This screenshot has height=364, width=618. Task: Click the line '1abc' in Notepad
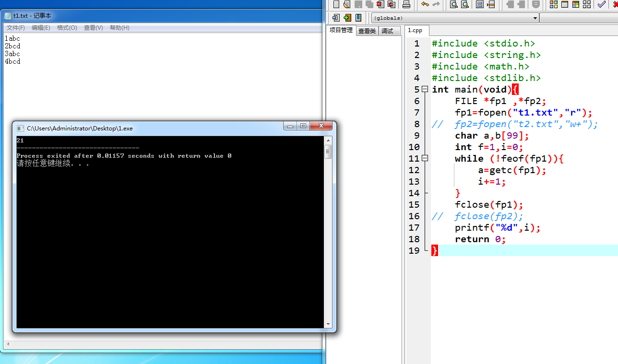(x=12, y=38)
